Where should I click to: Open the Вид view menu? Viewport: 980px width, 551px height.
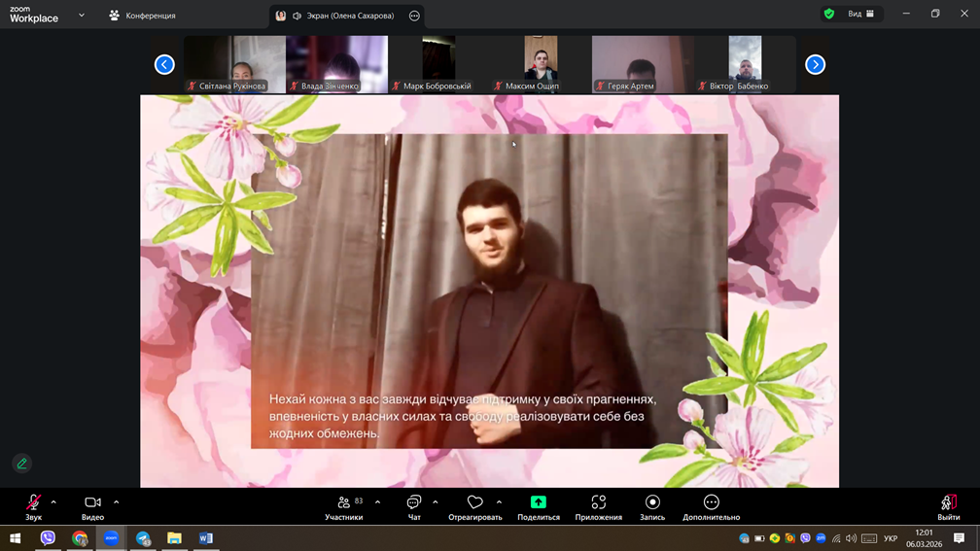[x=860, y=14]
